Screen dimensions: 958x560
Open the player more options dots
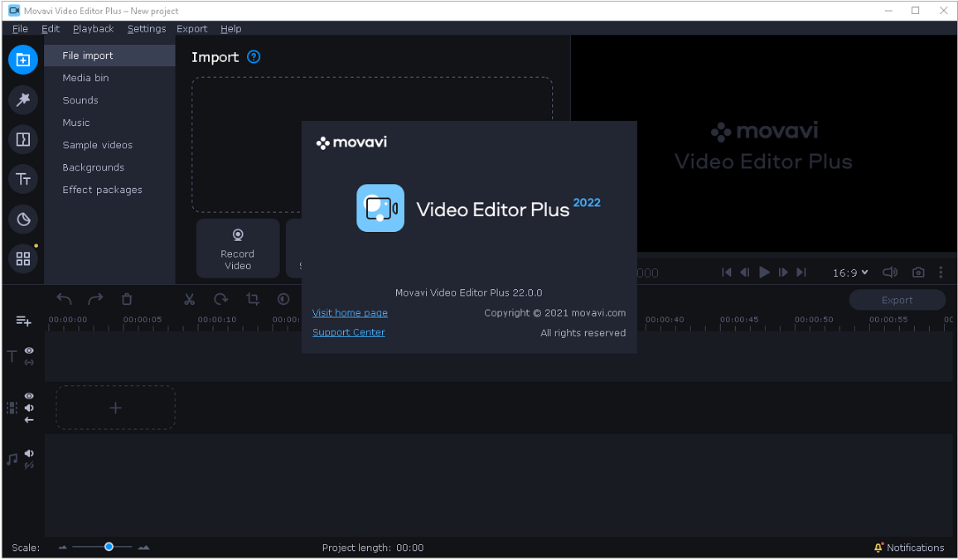(941, 273)
